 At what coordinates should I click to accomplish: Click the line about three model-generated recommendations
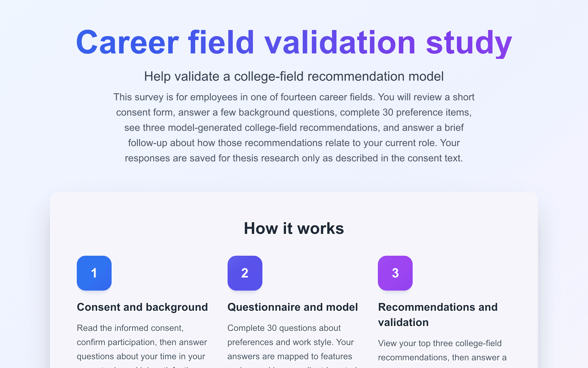[x=294, y=128]
